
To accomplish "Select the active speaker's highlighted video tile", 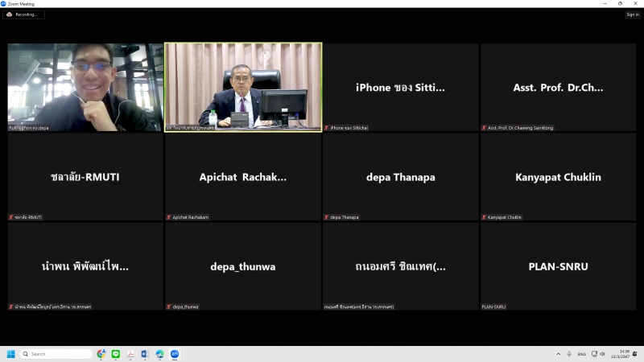I will point(243,87).
